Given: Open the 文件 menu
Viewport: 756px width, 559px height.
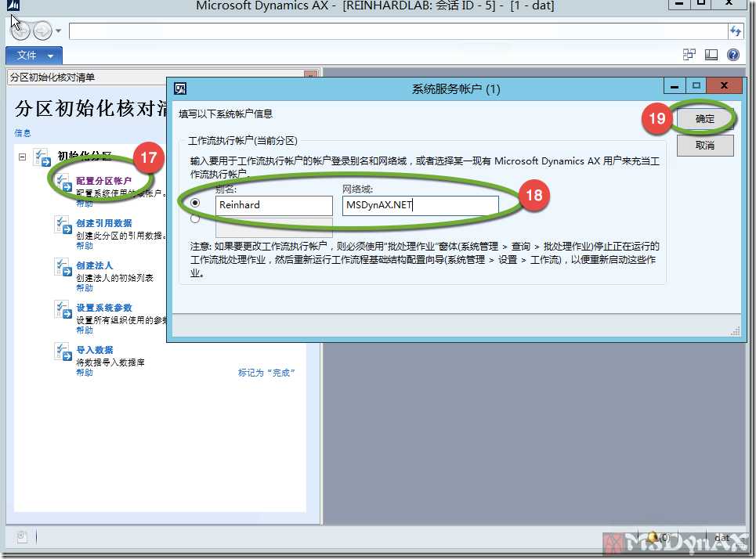Looking at the screenshot, I should 34,56.
